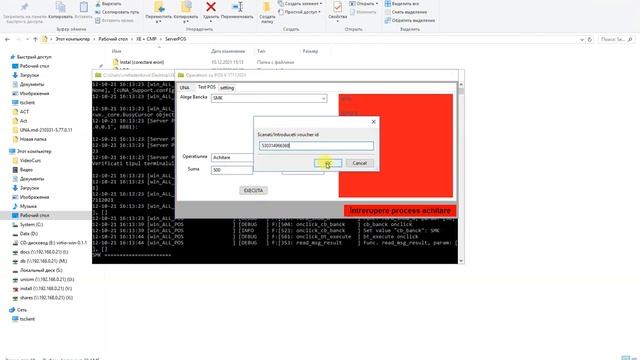Image resolution: width=640 pixels, height=360 pixels.
Task: Sort by the Имя column header
Action: (x=117, y=51)
